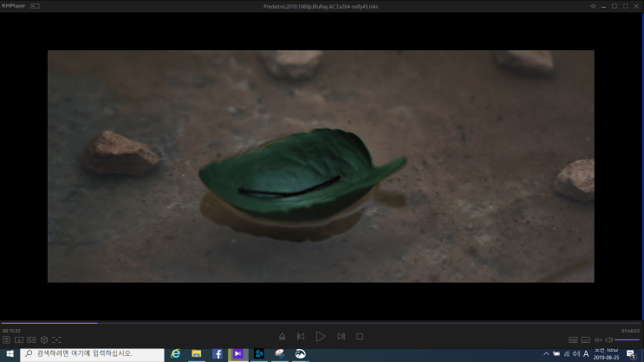644x362 pixels.
Task: Open the system volume tray icon
Action: pyautogui.click(x=576, y=354)
